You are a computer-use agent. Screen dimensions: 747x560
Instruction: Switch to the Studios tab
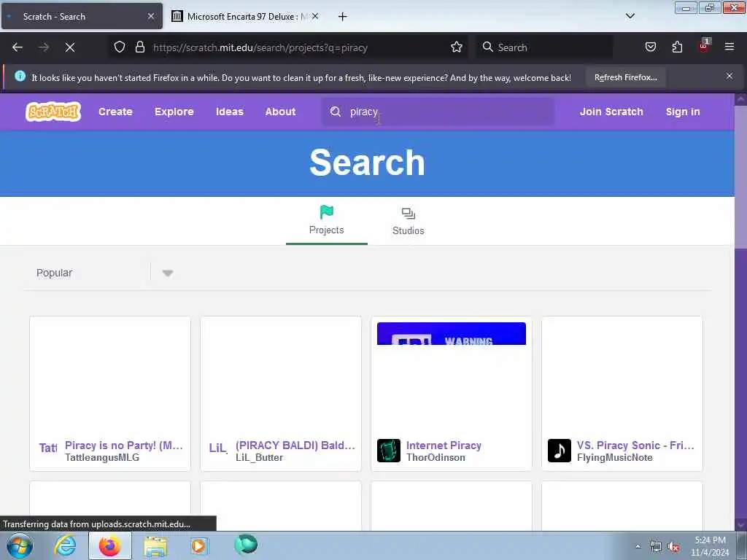point(409,221)
